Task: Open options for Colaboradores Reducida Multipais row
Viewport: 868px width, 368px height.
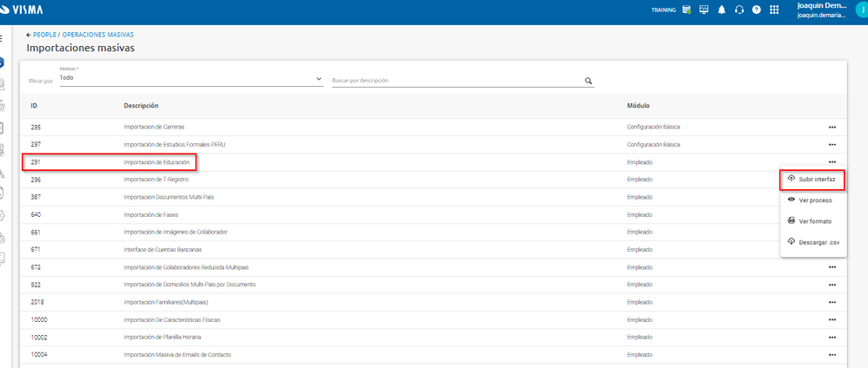Action: point(832,267)
